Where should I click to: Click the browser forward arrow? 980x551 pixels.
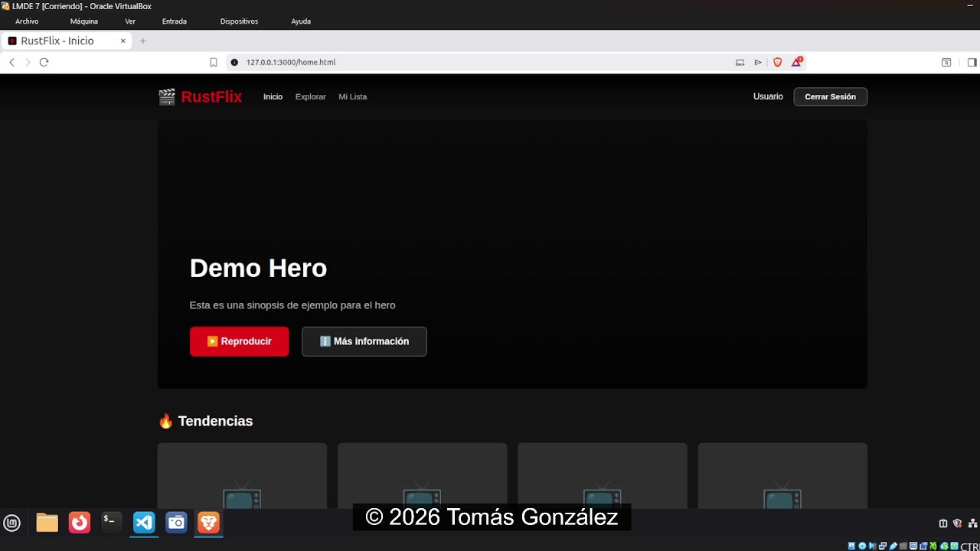click(28, 62)
